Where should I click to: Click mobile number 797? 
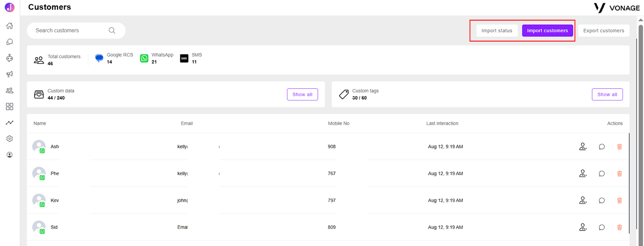(x=332, y=200)
